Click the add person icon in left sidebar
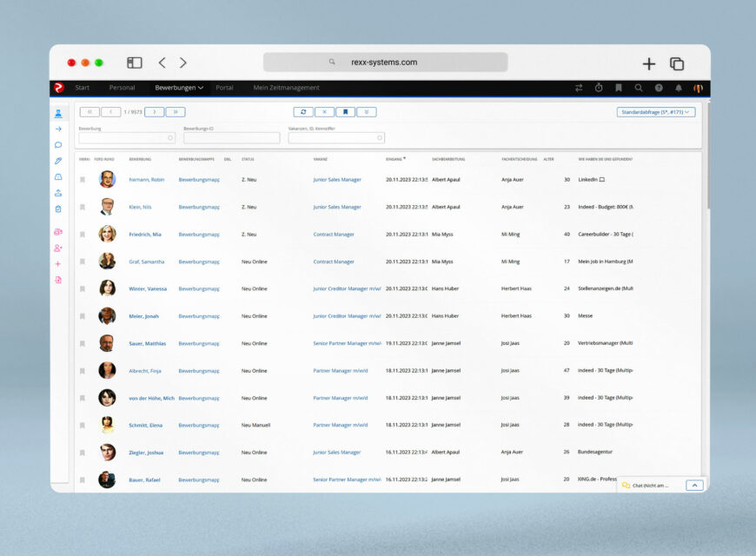 [x=58, y=248]
